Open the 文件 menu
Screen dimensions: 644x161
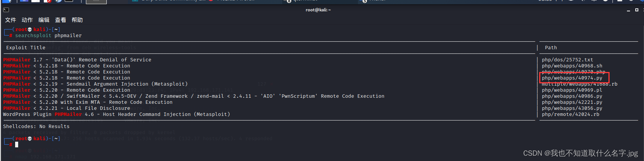pyautogui.click(x=11, y=20)
